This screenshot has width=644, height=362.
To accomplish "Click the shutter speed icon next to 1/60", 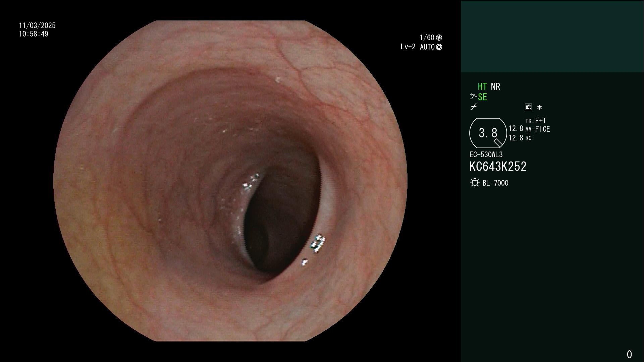I will [x=439, y=38].
